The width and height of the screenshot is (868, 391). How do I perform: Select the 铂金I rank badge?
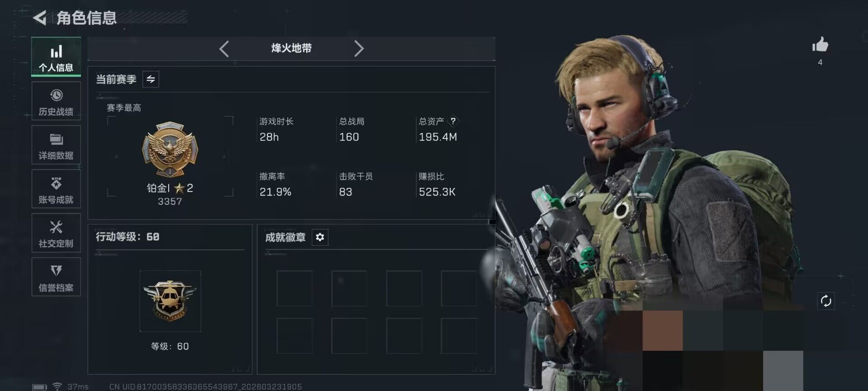point(170,149)
